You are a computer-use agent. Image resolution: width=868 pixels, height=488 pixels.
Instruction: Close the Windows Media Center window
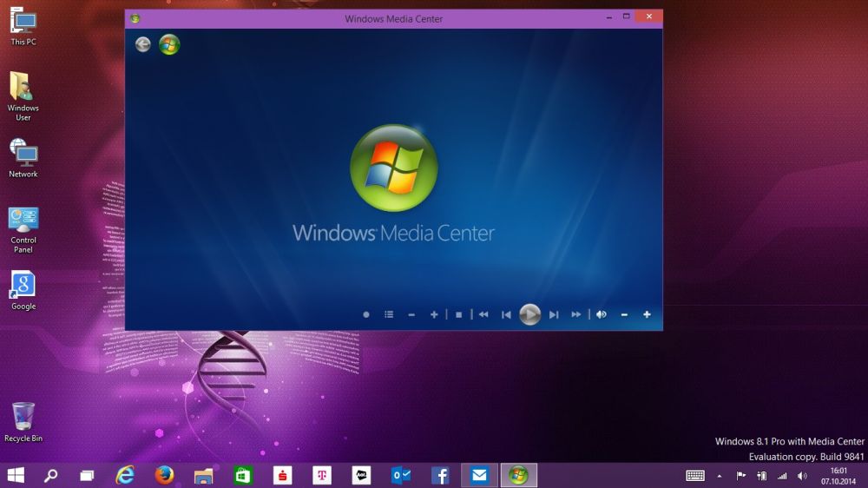tap(648, 16)
